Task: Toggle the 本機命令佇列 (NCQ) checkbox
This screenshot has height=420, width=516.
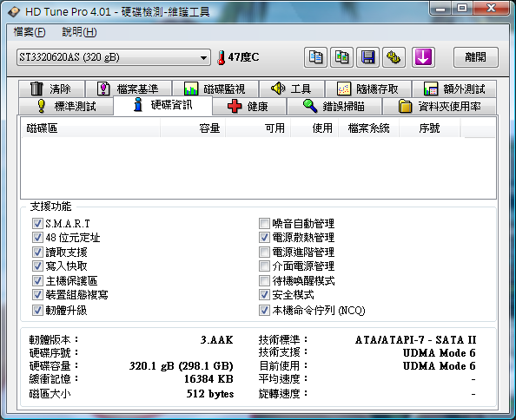Action: (x=264, y=310)
